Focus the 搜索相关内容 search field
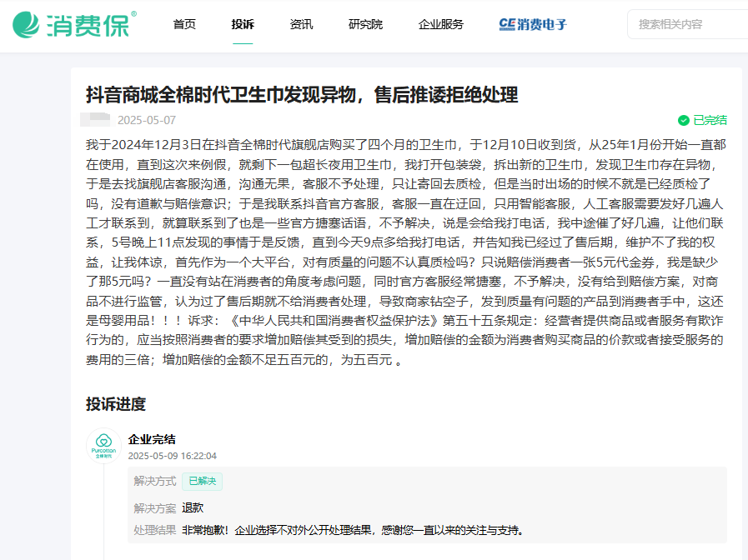The width and height of the screenshot is (748, 560). click(687, 24)
